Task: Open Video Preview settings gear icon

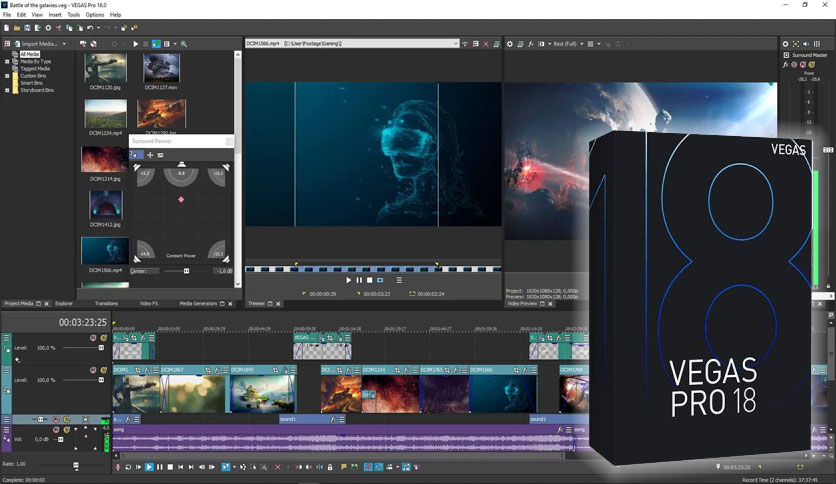Action: [x=510, y=44]
